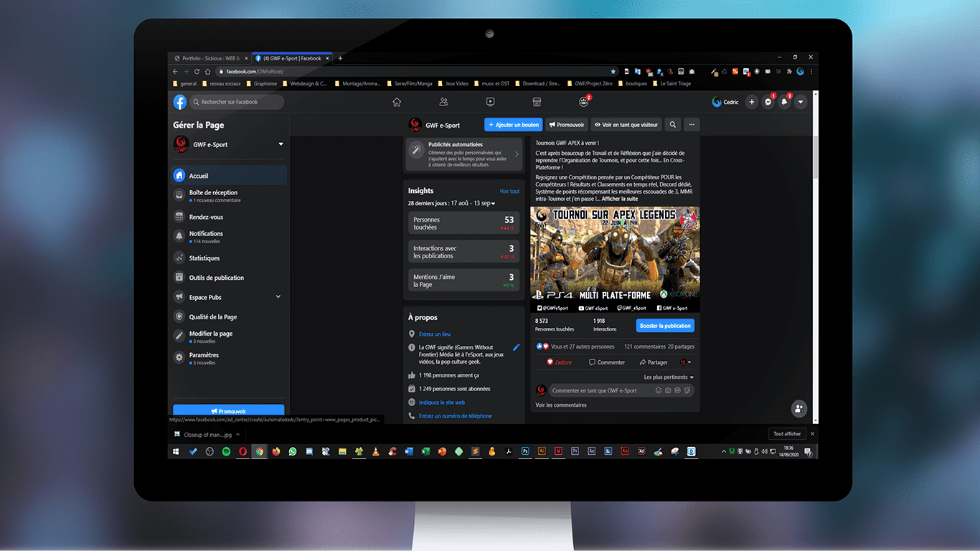Expand the Espace Pubs section
This screenshot has width=980, height=551.
click(278, 297)
